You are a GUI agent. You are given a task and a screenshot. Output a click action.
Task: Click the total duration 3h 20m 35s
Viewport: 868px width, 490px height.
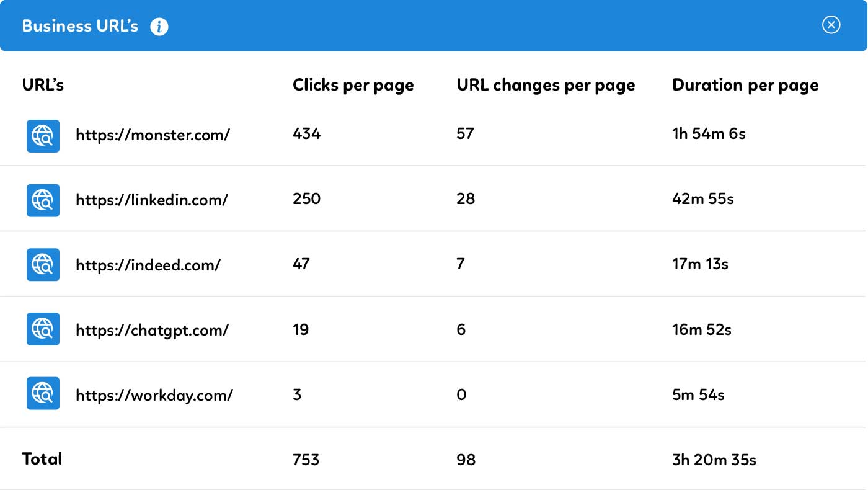point(714,460)
